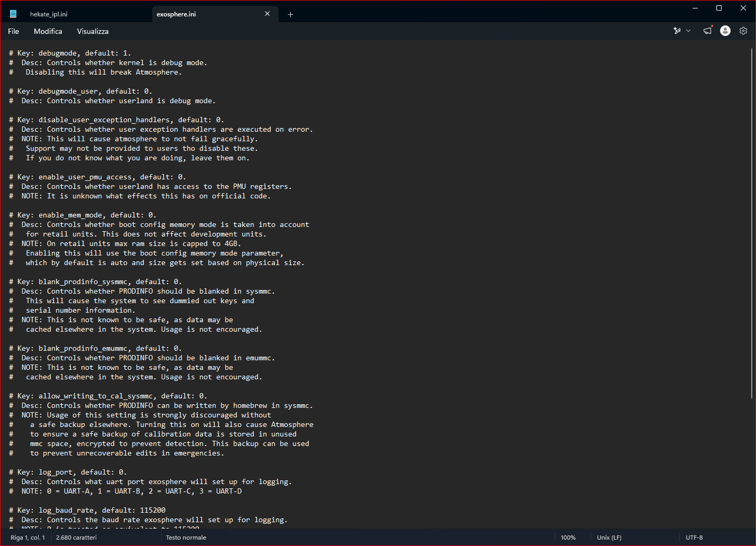756x546 pixels.
Task: Click the line 'Desc: Controls the baud rate exosphere'
Action: coord(148,520)
